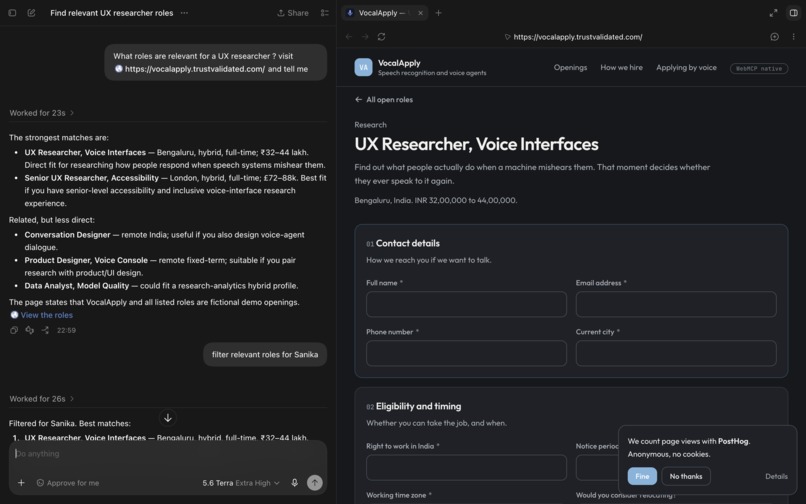Close the VocalApply browser tab

[x=420, y=13]
